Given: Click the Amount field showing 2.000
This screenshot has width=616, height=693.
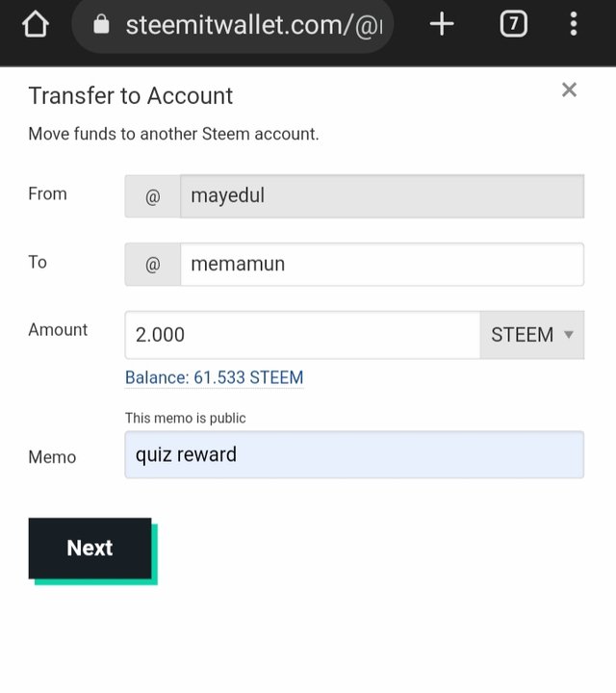Looking at the screenshot, I should (x=302, y=335).
